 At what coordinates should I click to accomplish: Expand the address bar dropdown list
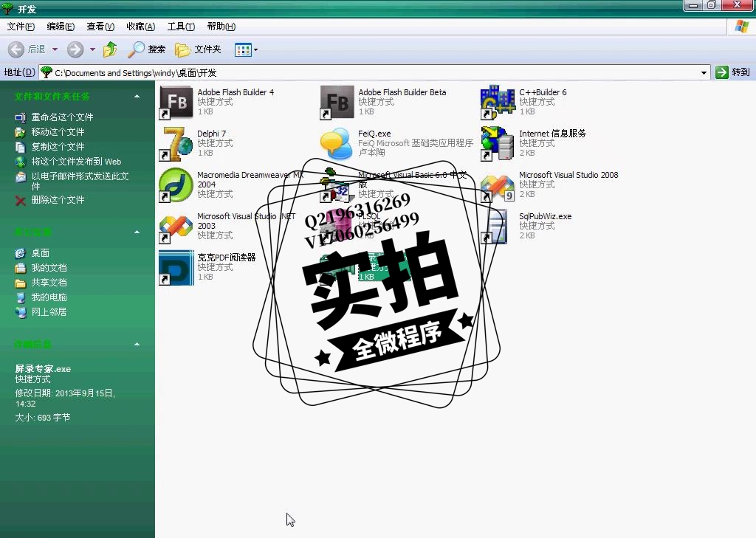click(704, 73)
